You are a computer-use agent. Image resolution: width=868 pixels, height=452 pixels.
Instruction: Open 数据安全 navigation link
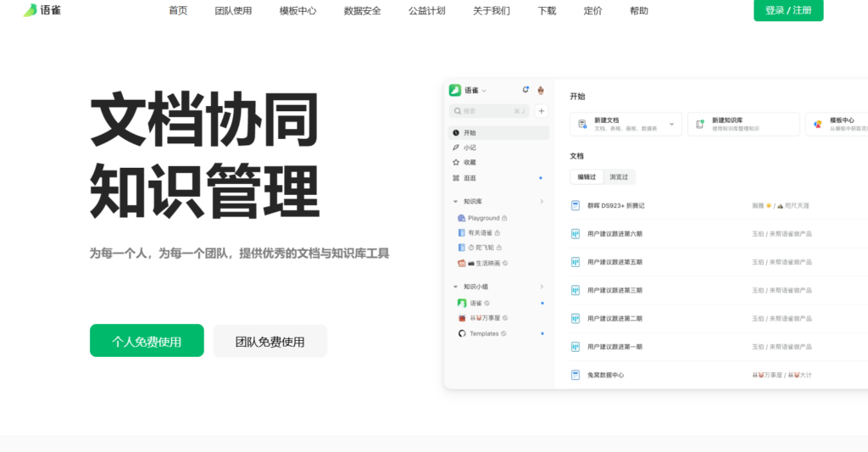coord(362,10)
